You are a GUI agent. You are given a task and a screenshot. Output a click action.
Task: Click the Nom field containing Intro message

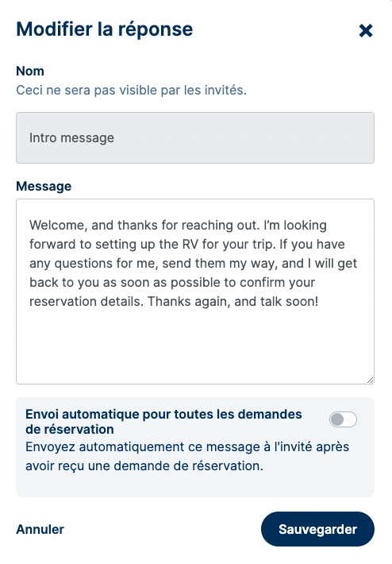pyautogui.click(x=195, y=137)
